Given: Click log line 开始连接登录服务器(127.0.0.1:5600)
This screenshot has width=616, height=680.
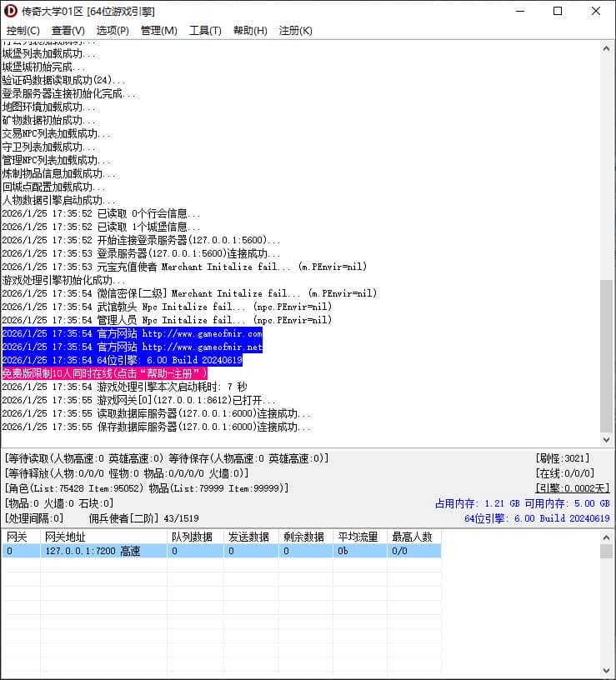Looking at the screenshot, I should click(141, 240).
